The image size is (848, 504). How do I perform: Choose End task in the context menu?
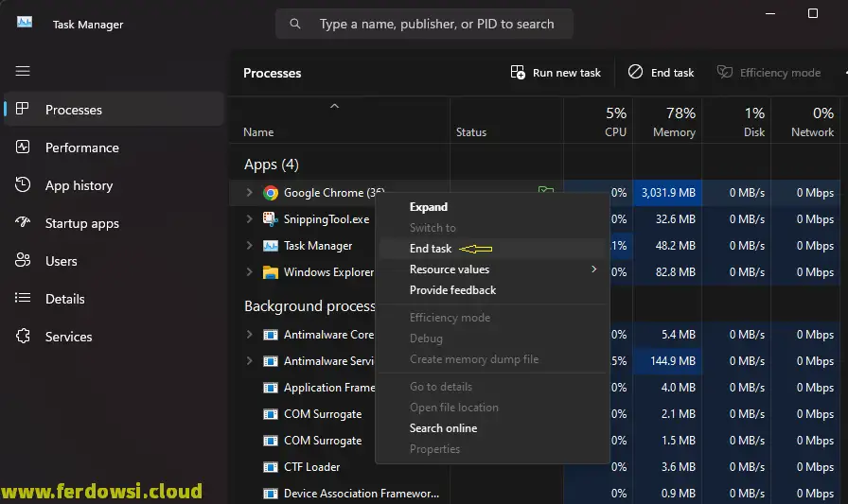coord(492,249)
